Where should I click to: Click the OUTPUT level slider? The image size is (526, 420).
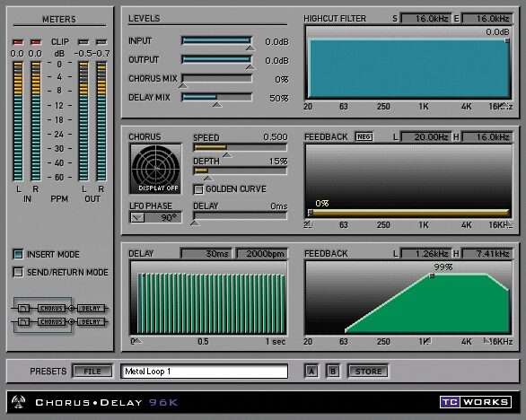[216, 59]
